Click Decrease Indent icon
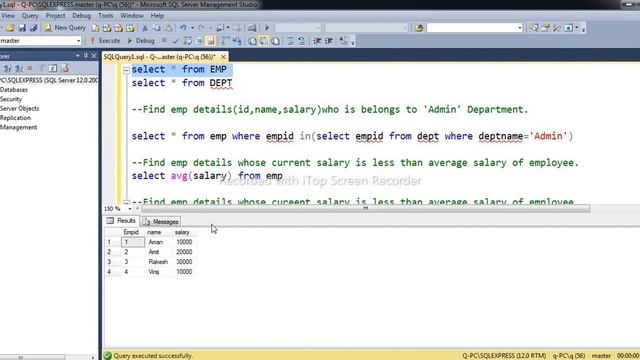This screenshot has width=640, height=360. [317, 41]
